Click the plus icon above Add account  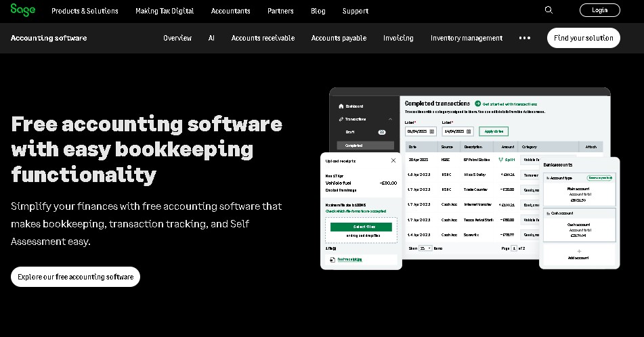click(x=579, y=251)
